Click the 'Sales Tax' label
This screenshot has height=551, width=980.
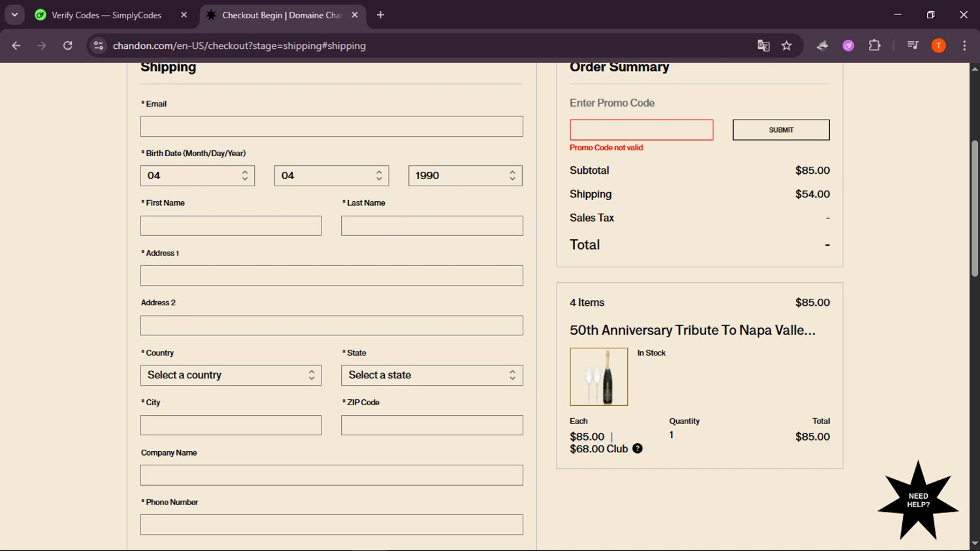click(592, 218)
